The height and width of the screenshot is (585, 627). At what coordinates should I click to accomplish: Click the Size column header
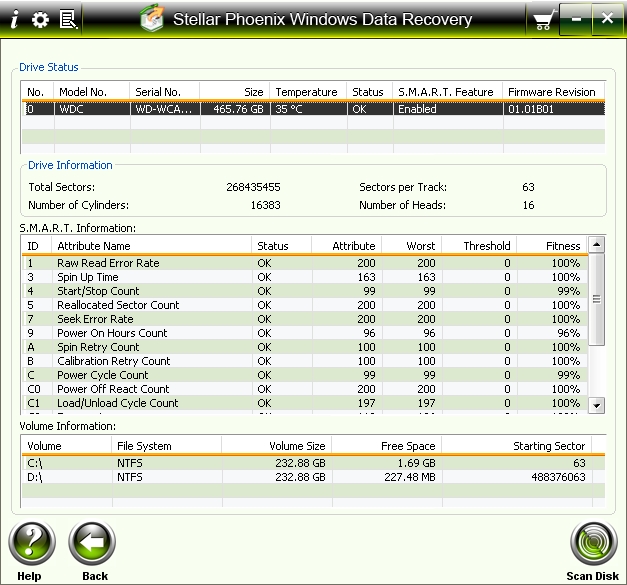tap(235, 92)
